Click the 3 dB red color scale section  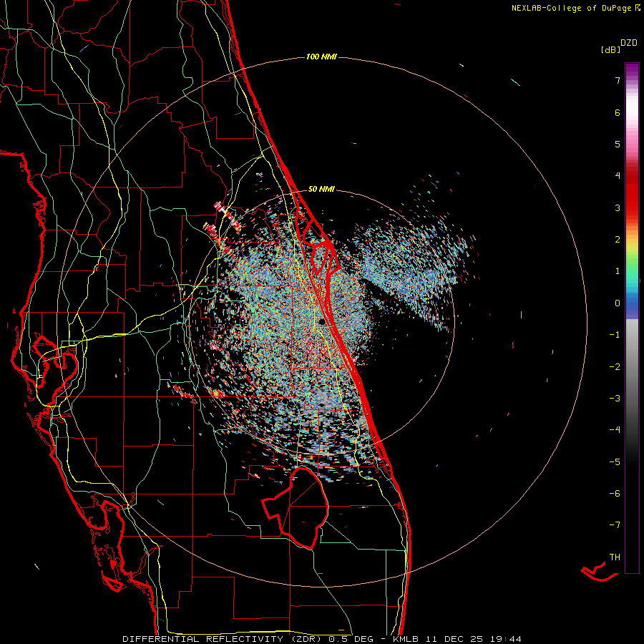[x=632, y=208]
